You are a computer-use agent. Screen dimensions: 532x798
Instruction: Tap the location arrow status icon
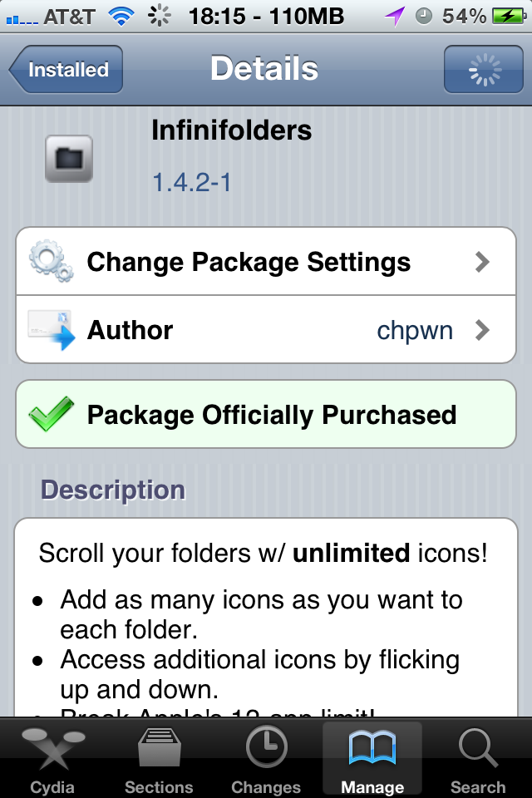(395, 17)
